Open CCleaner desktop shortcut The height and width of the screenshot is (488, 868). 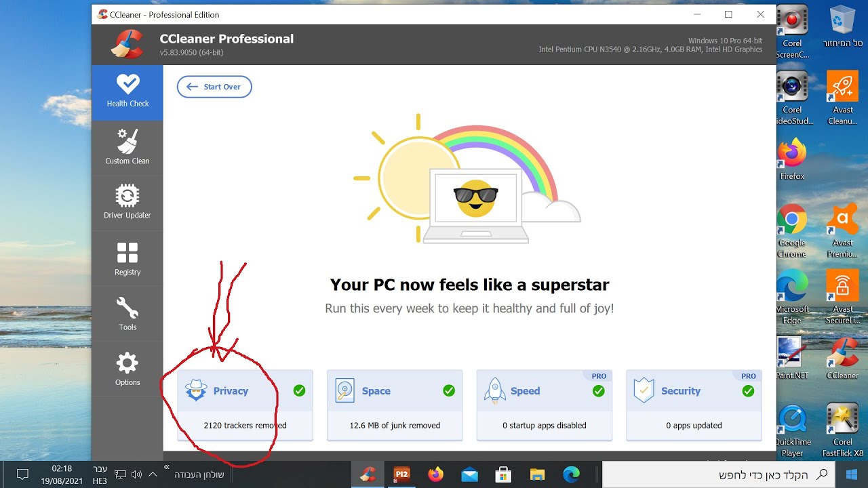point(843,359)
